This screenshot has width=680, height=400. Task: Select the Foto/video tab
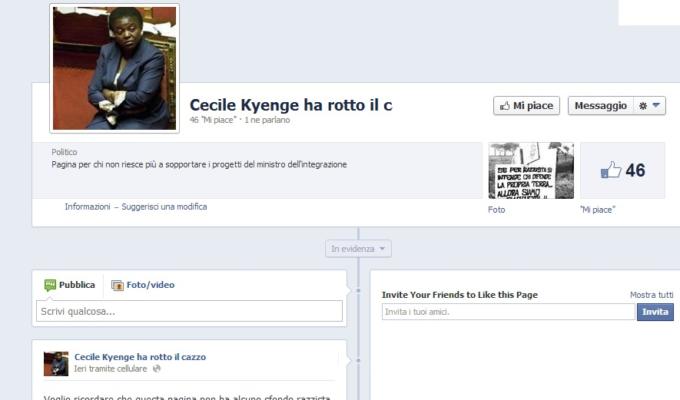(143, 285)
